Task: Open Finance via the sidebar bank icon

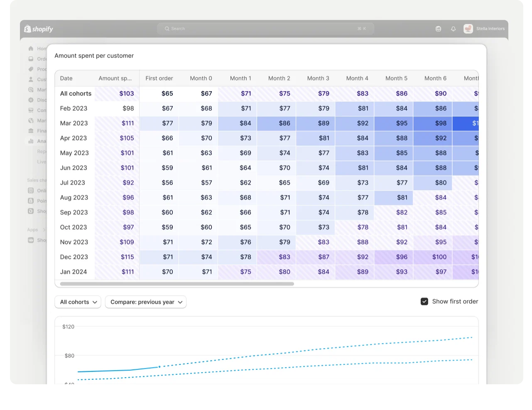Action: (31, 131)
